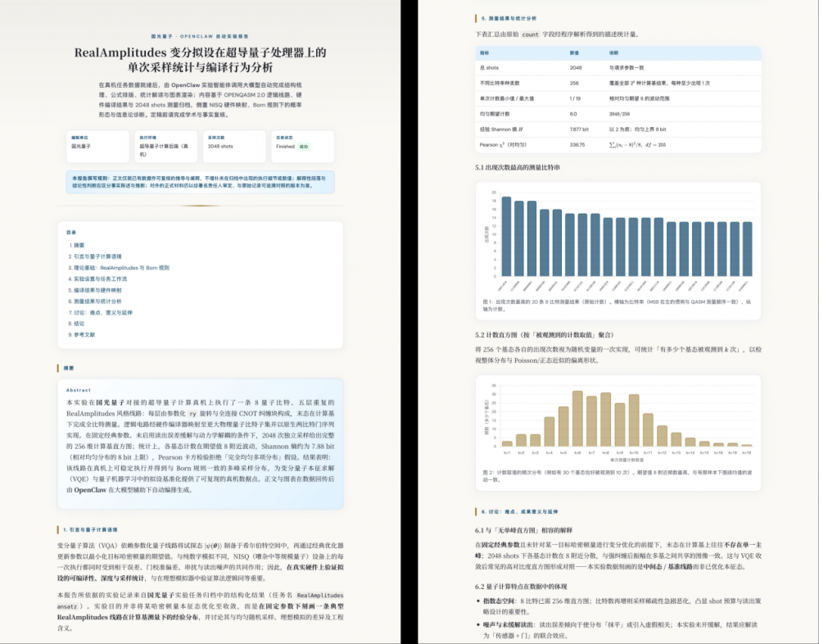Click the tallest bar in the bitstring chart
Image resolution: width=819 pixels, height=644 pixels.
click(x=506, y=238)
